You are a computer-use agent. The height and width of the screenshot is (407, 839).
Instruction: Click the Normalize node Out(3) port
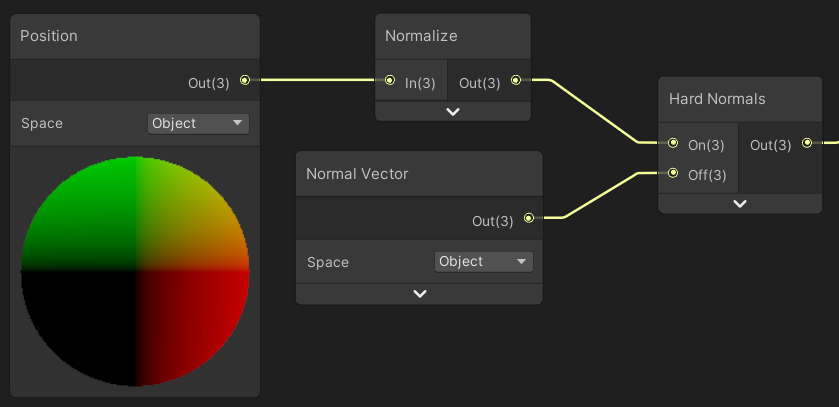click(x=516, y=80)
